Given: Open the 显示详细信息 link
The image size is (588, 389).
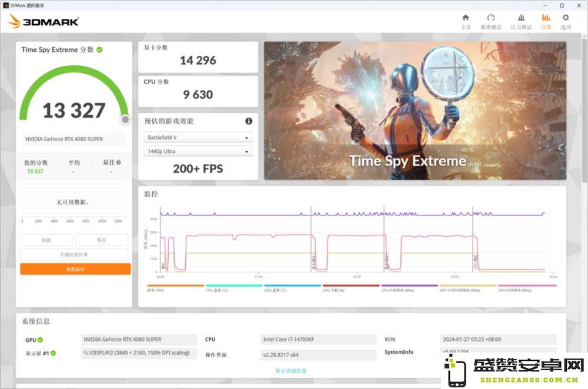Looking at the screenshot, I should [x=291, y=371].
